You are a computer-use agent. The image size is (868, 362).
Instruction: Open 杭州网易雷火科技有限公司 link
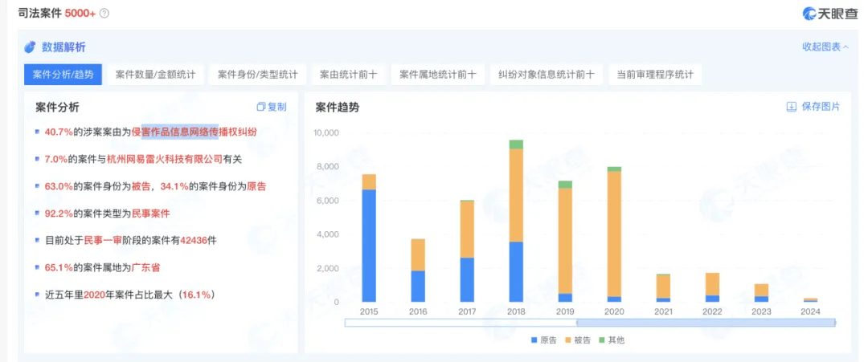click(x=164, y=159)
